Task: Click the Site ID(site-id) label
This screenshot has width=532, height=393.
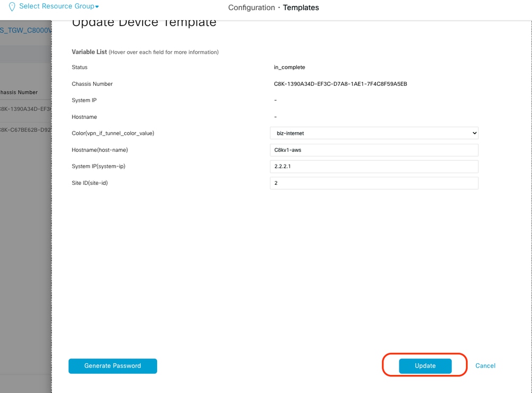Action: click(x=89, y=183)
